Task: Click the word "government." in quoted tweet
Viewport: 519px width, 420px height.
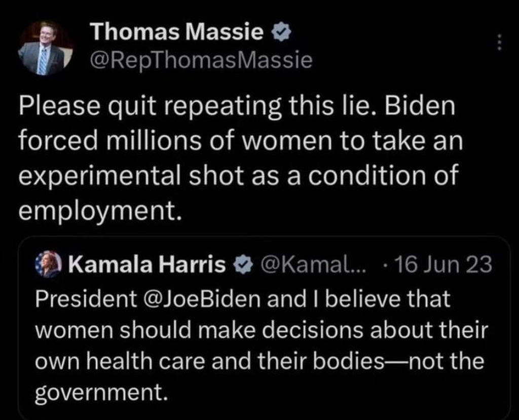Action: [101, 394]
